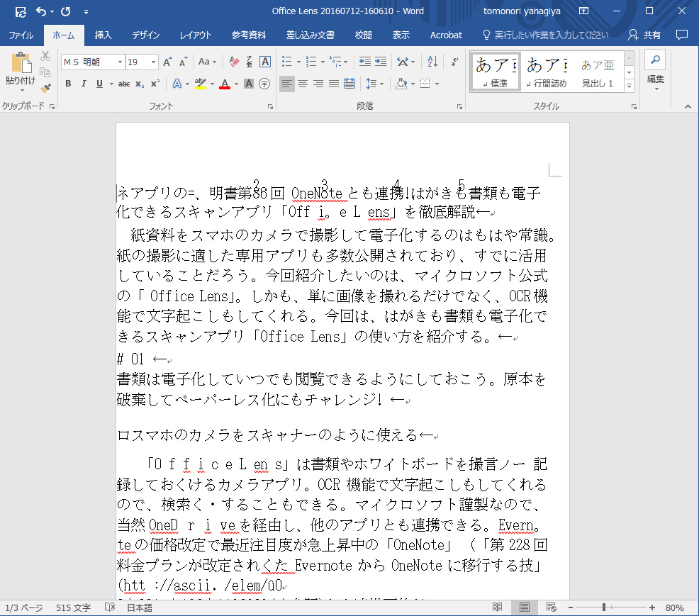699x616 pixels.
Task: Click the red font color swatch button
Action: [225, 84]
